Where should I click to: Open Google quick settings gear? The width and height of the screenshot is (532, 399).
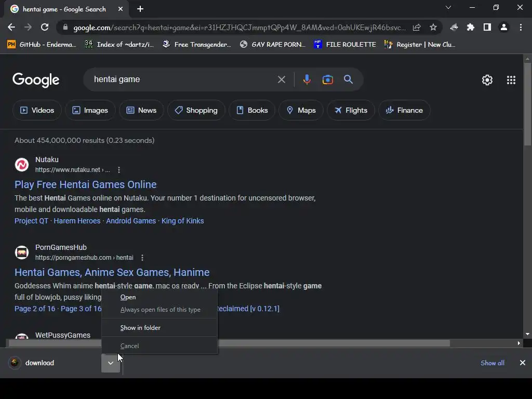click(487, 80)
